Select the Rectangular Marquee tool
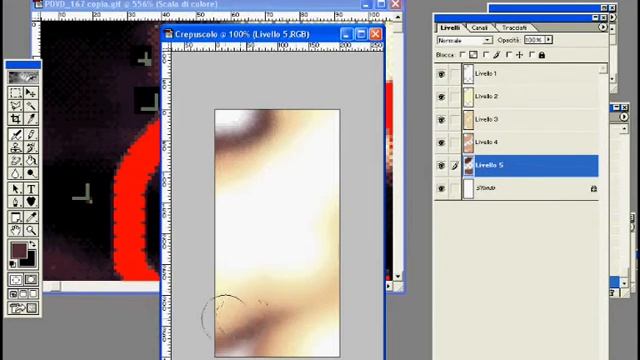The width and height of the screenshot is (640, 360). 16,93
